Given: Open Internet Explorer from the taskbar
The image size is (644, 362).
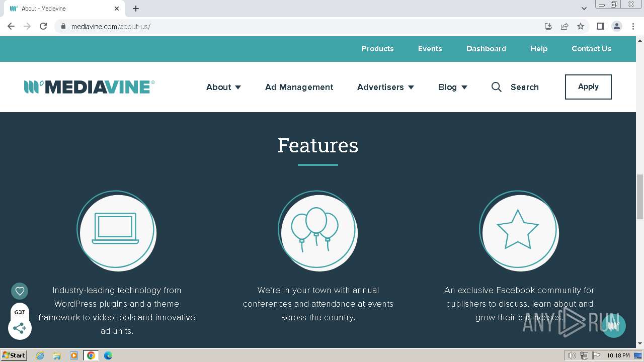Looking at the screenshot, I should pos(40,355).
